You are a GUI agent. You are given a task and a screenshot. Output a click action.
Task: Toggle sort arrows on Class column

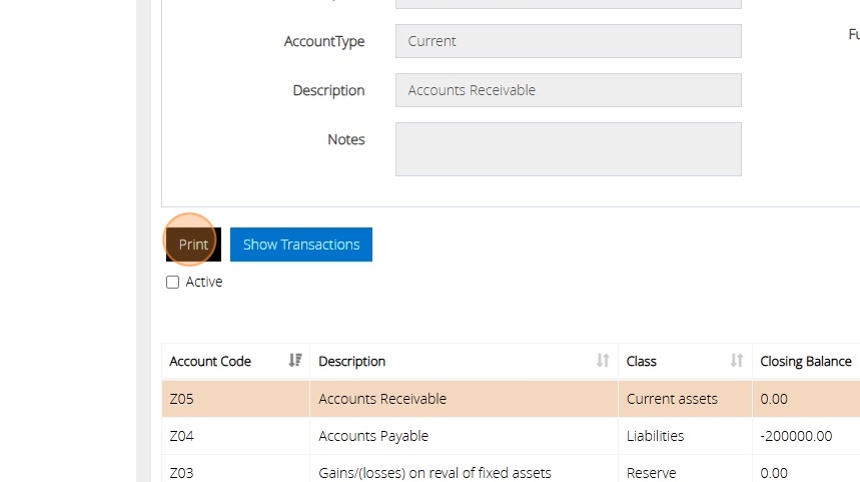coord(737,361)
